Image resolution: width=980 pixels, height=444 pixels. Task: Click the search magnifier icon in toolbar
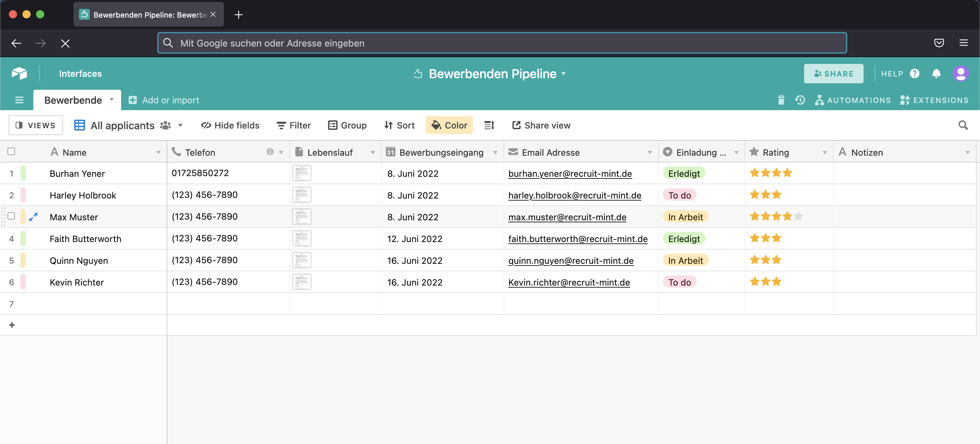(x=963, y=125)
